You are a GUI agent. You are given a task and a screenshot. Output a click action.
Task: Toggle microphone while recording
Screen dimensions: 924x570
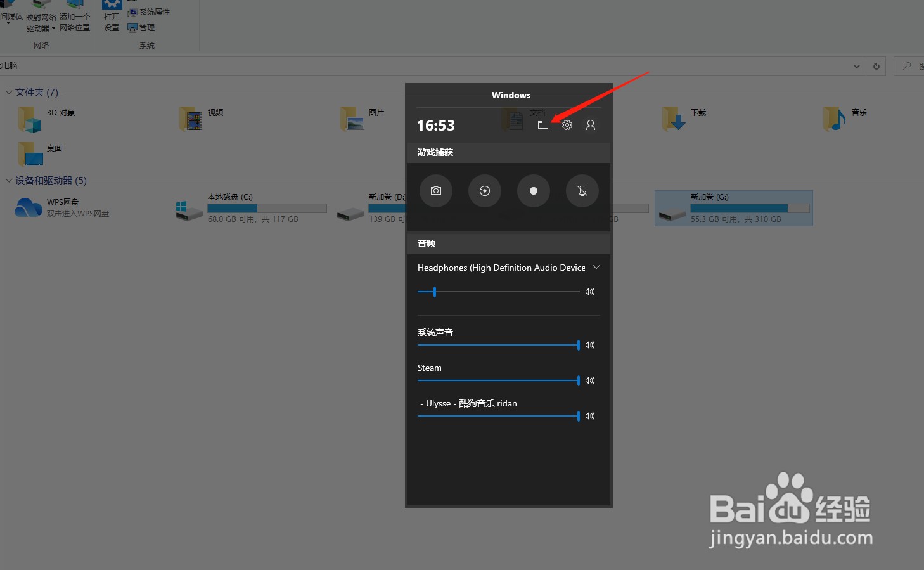[582, 191]
